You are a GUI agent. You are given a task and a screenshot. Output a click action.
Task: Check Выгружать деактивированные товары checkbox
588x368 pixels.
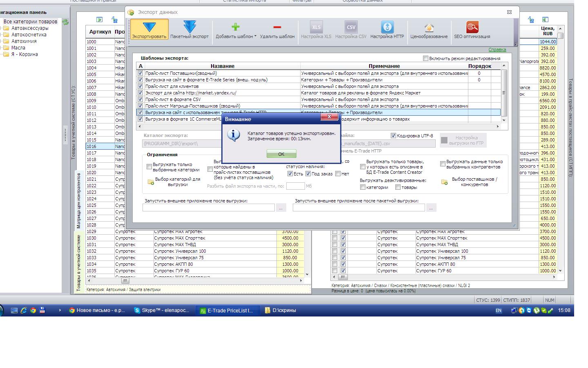(x=398, y=187)
